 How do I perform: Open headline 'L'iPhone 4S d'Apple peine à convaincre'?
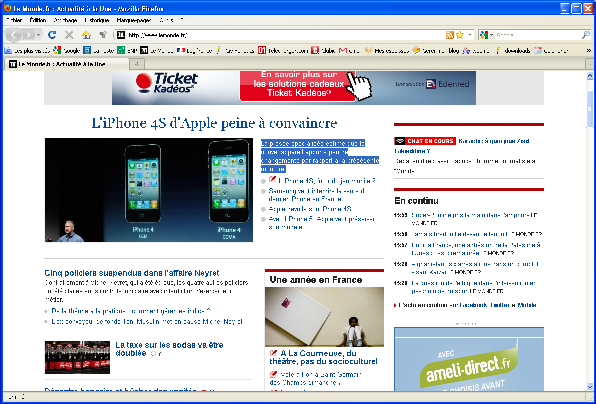coord(214,123)
